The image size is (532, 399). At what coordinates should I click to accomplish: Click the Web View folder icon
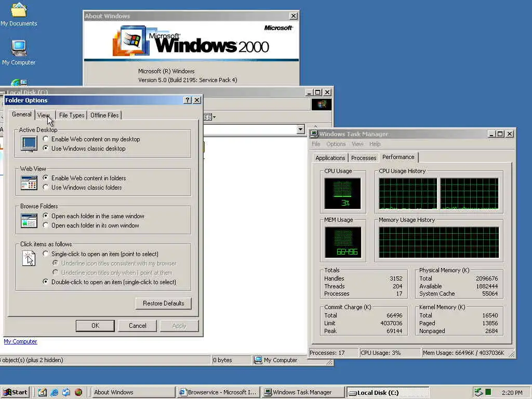[x=29, y=183]
